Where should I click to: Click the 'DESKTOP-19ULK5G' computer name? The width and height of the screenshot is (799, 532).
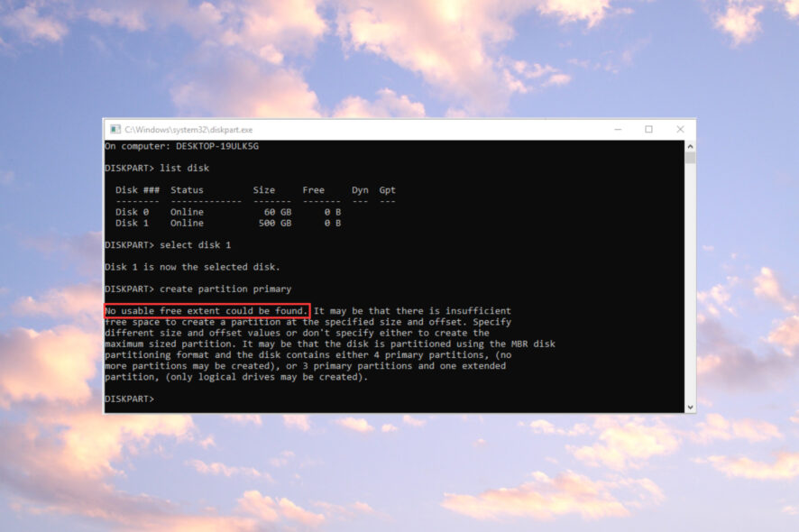[x=217, y=146]
